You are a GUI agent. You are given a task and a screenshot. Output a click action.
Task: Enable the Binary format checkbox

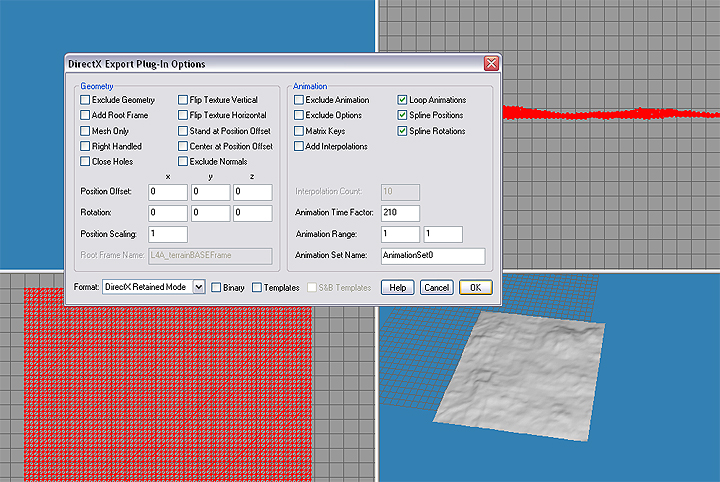coord(216,287)
